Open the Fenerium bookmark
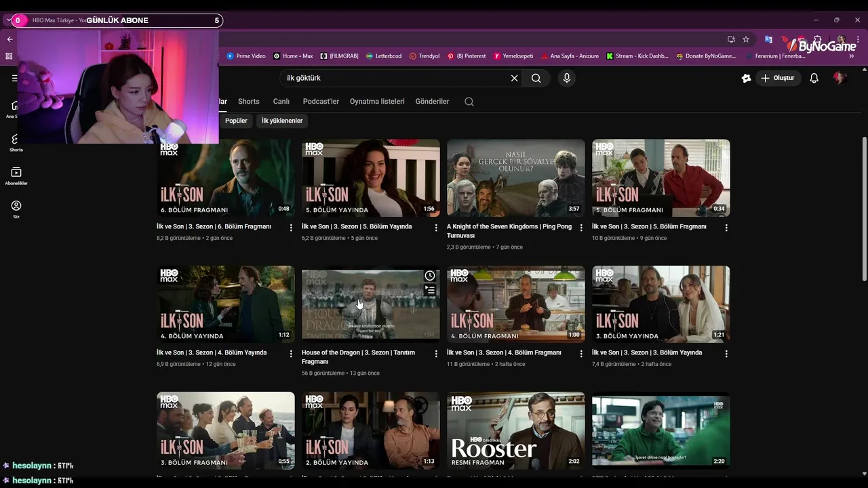 pyautogui.click(x=775, y=56)
